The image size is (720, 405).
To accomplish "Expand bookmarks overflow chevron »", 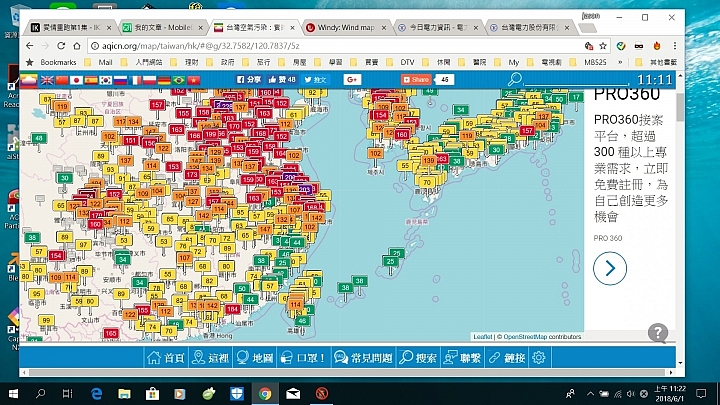I will (620, 62).
